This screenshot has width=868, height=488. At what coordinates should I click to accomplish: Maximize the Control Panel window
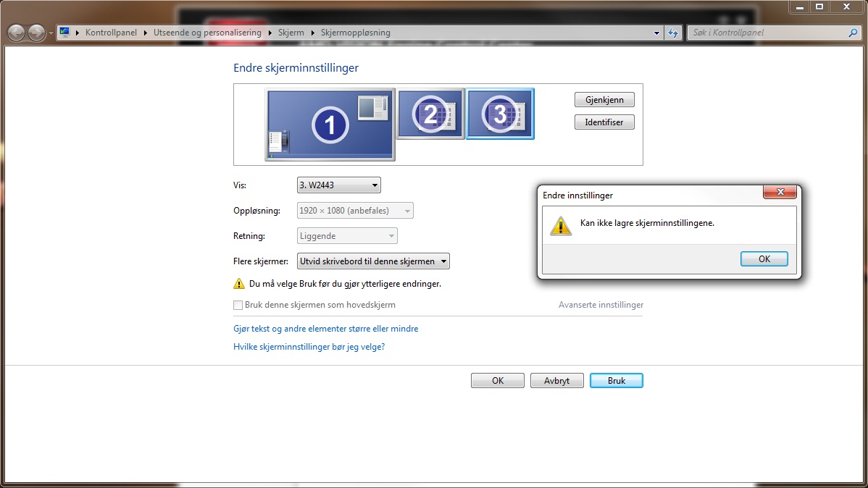(819, 7)
